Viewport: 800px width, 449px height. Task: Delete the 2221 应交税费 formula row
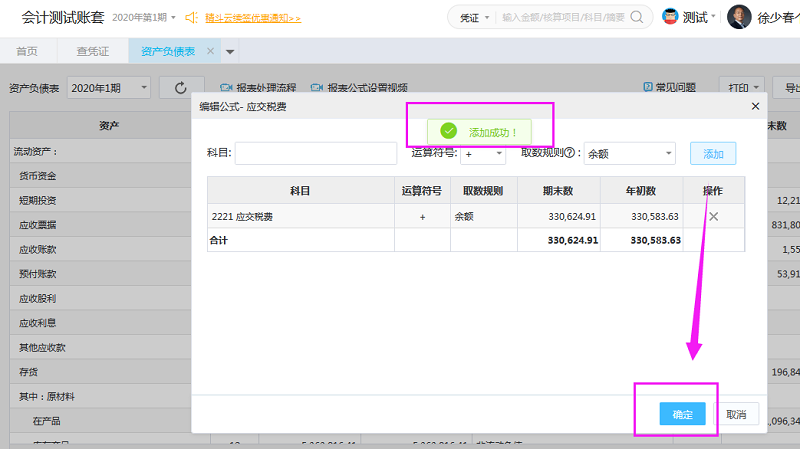(x=713, y=216)
